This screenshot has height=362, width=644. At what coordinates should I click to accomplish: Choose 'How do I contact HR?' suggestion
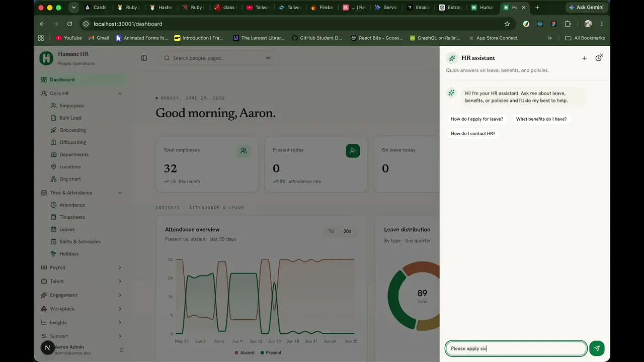(x=473, y=134)
